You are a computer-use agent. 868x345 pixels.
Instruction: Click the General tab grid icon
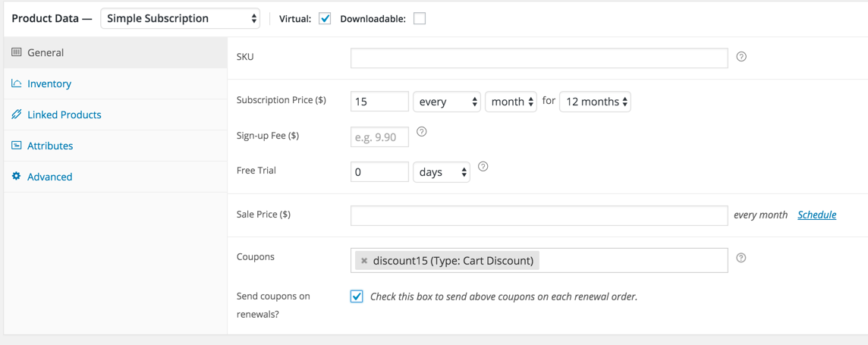[x=17, y=52]
